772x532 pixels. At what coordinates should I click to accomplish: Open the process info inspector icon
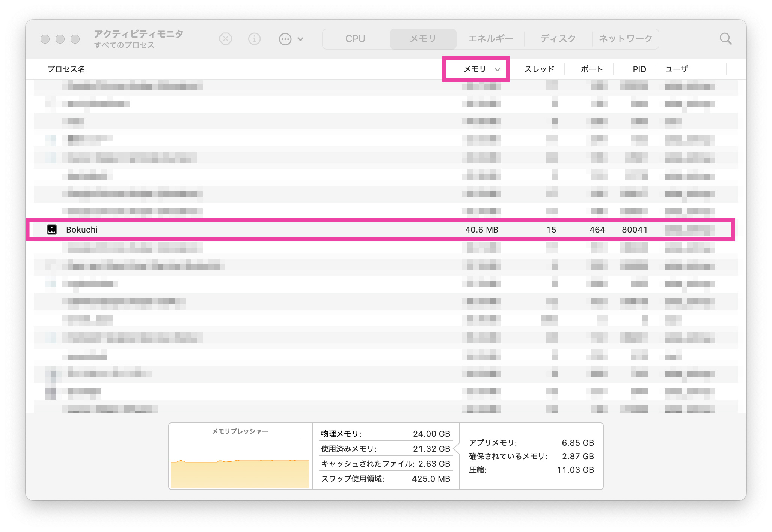[x=254, y=39]
